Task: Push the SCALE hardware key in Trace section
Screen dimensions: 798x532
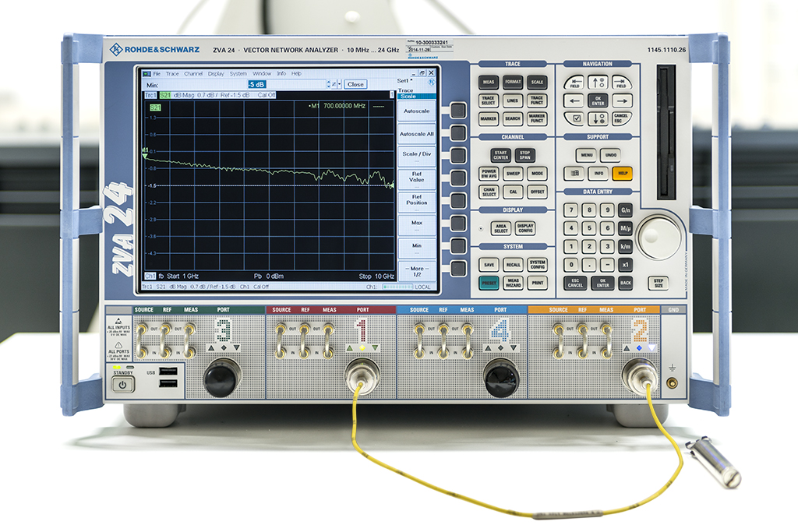Action: (538, 82)
